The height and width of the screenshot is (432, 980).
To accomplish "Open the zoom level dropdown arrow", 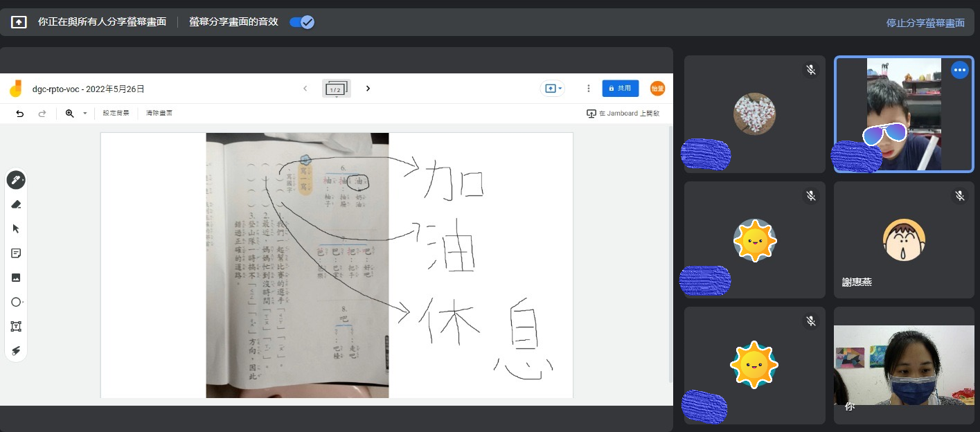I will pos(85,113).
